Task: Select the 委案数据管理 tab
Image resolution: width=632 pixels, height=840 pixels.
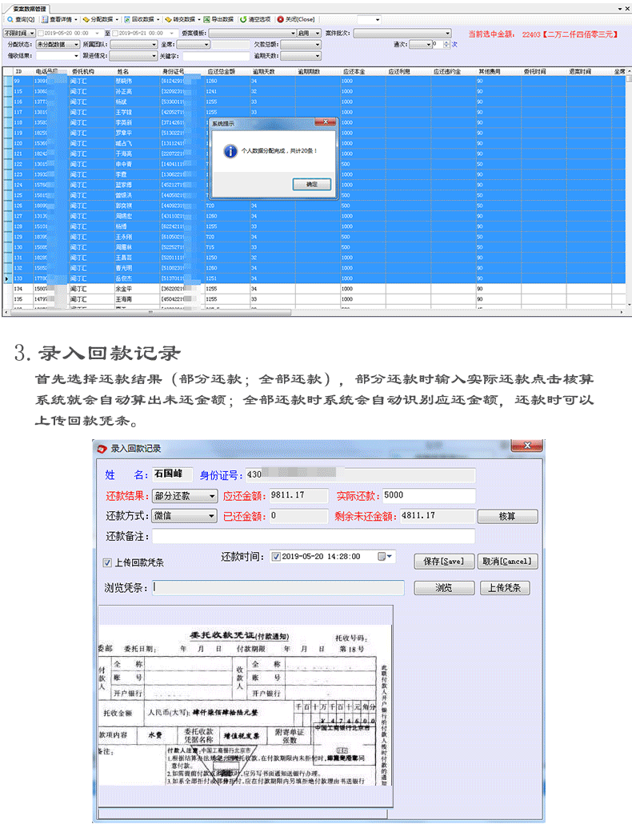Action: pos(30,9)
